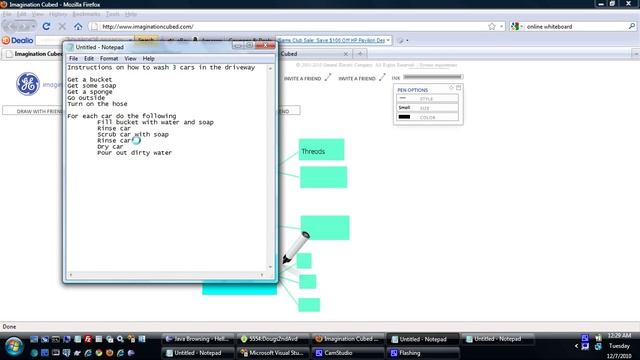Click text line 'Turn on the hose'
640x360 pixels.
97,104
